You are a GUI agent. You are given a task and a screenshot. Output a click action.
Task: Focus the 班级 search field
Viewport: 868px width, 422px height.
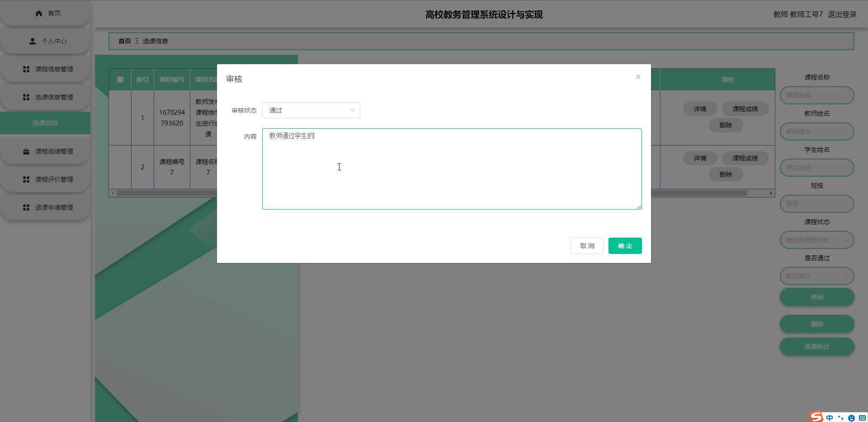817,204
